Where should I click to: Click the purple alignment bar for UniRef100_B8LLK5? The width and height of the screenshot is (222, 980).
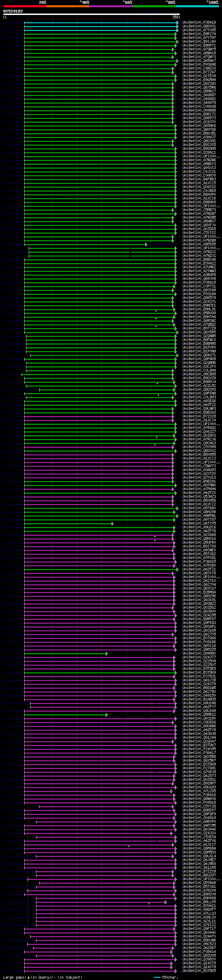[101, 902]
